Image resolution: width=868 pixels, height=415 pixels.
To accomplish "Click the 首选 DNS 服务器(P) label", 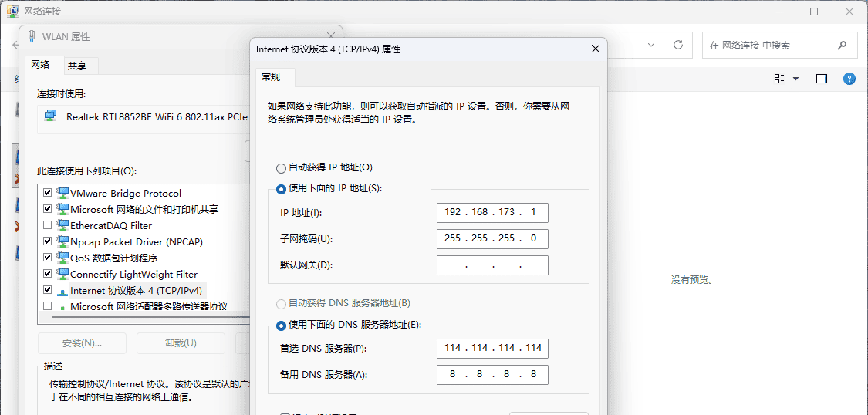I will (323, 348).
